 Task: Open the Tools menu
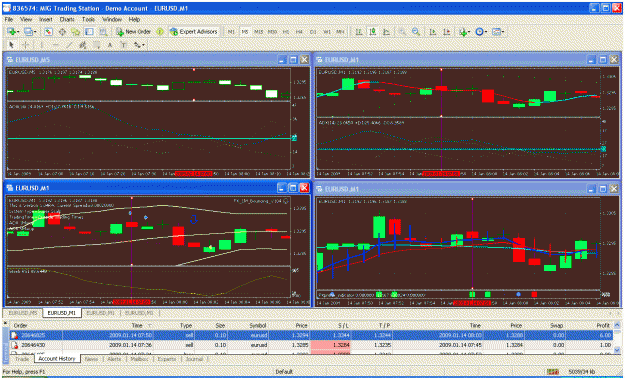coord(88,19)
